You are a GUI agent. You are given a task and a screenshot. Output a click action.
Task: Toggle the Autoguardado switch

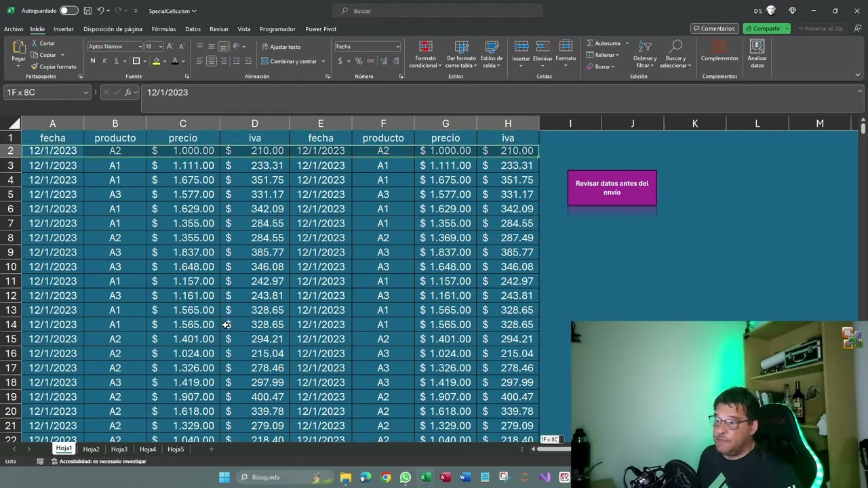coord(68,11)
